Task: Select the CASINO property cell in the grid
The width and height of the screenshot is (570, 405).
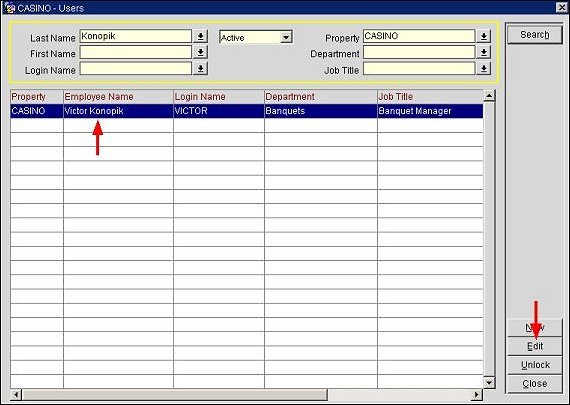Action: click(37, 111)
